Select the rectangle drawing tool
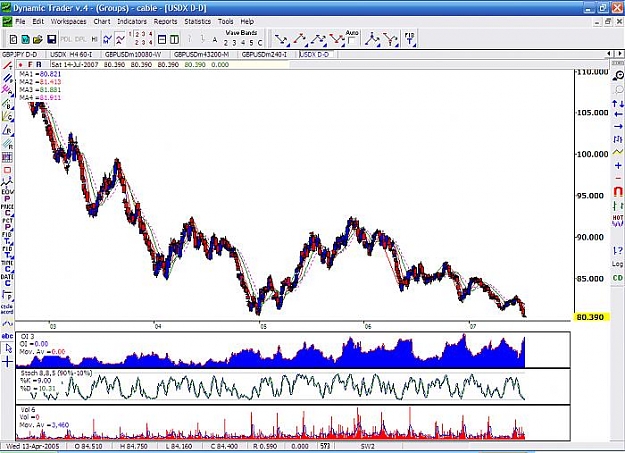 (x=7, y=170)
